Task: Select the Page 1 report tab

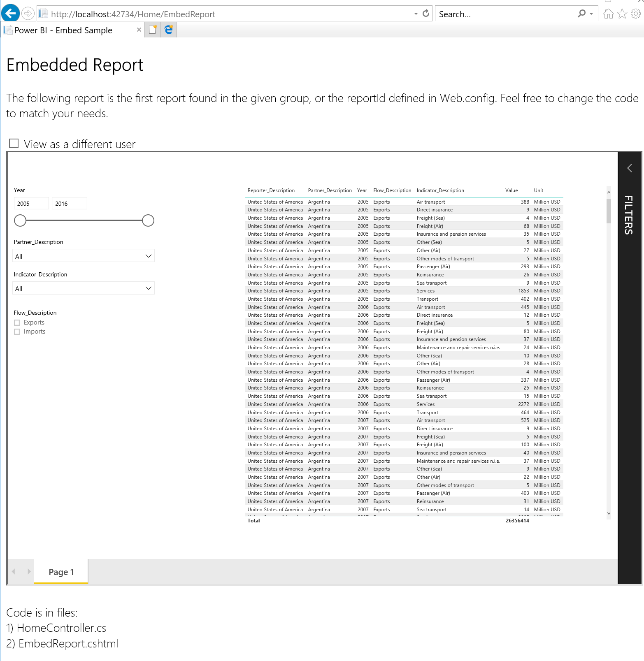Action: (61, 572)
